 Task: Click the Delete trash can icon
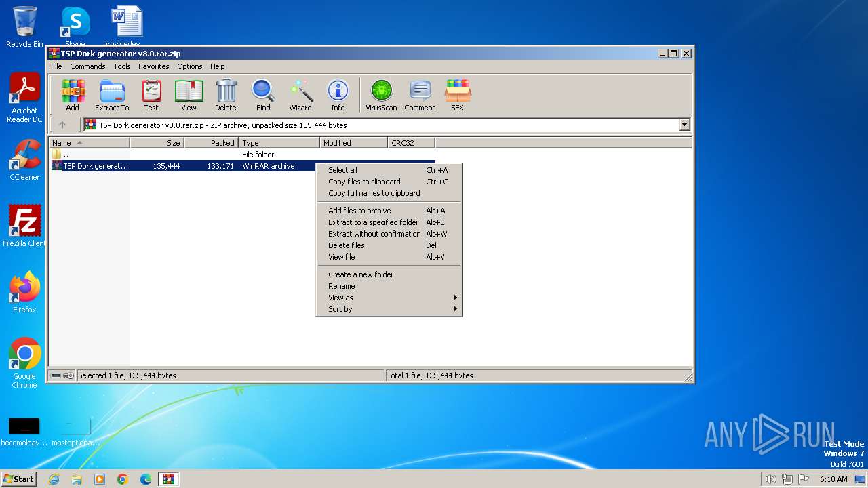[226, 95]
